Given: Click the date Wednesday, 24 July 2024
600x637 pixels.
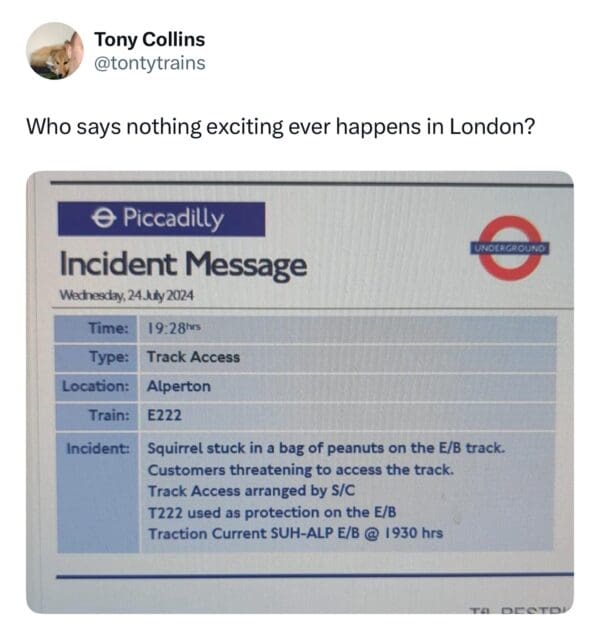Looking at the screenshot, I should coord(125,296).
